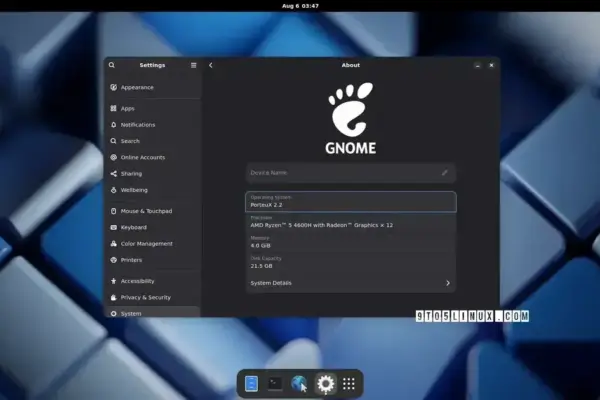
Task: Close the Settings window
Action: (491, 65)
